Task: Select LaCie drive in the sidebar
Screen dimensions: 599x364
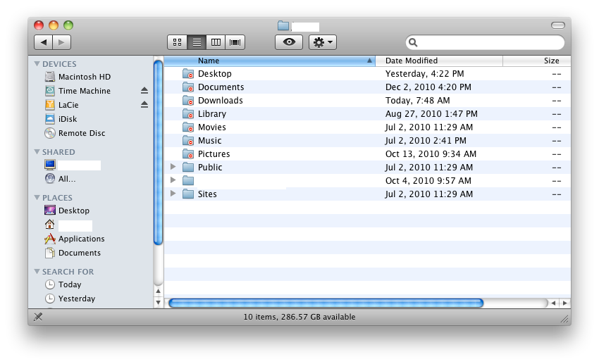Action: coord(62,105)
